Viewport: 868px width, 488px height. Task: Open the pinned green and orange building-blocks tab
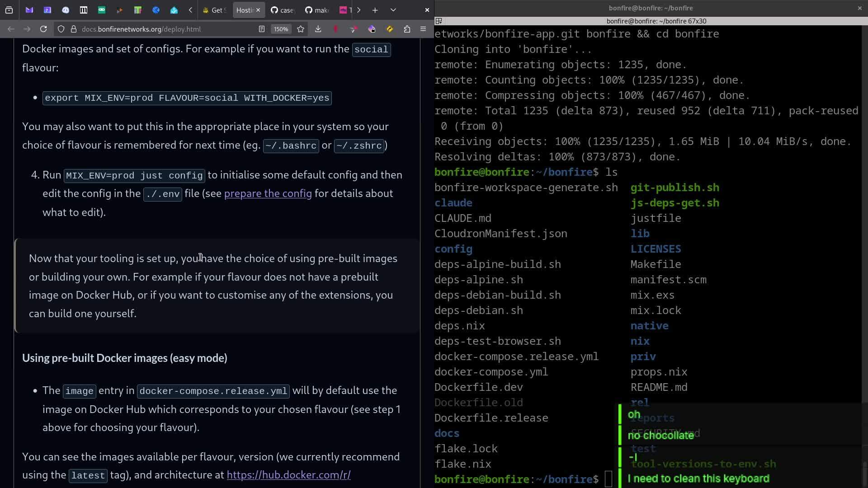(138, 10)
